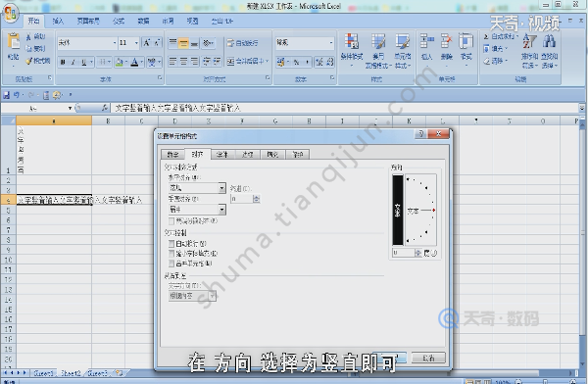The width and height of the screenshot is (588, 384).
Task: Click the highlighted middle align icon
Action: point(183,43)
